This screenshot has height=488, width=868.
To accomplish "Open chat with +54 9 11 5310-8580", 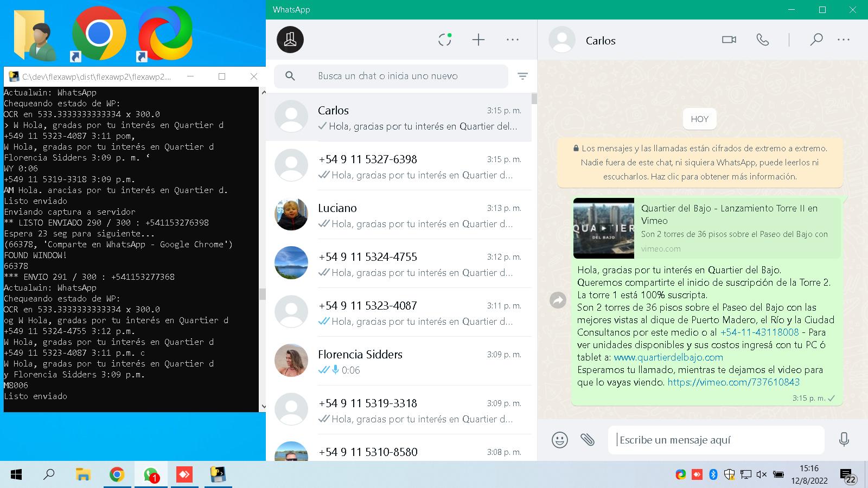I will coord(399,448).
